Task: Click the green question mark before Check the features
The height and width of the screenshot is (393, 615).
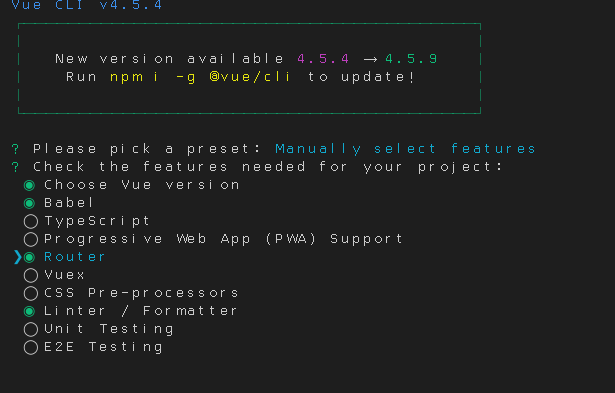Action: click(x=15, y=167)
